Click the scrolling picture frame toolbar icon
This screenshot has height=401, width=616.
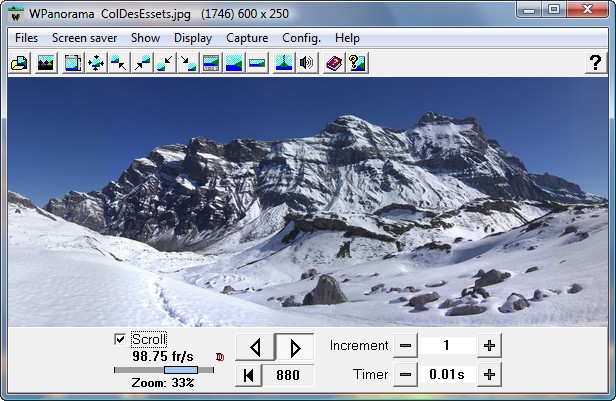(73, 63)
